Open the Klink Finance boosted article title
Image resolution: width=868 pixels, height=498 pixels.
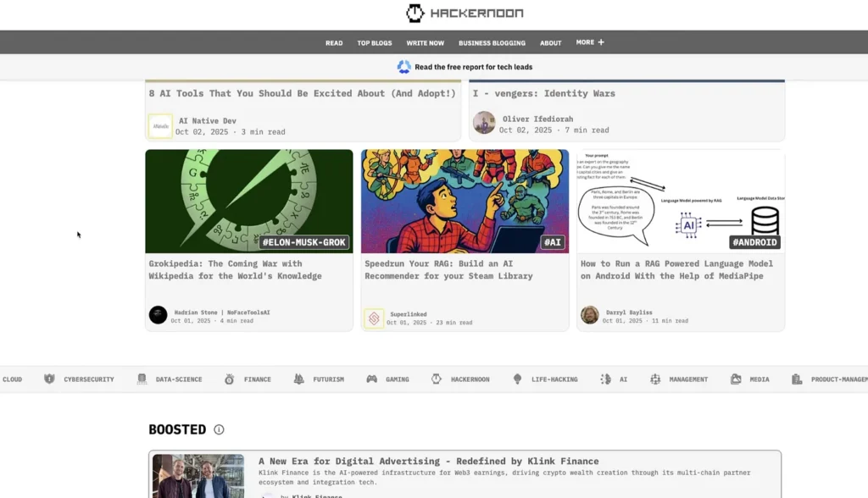[428, 462]
